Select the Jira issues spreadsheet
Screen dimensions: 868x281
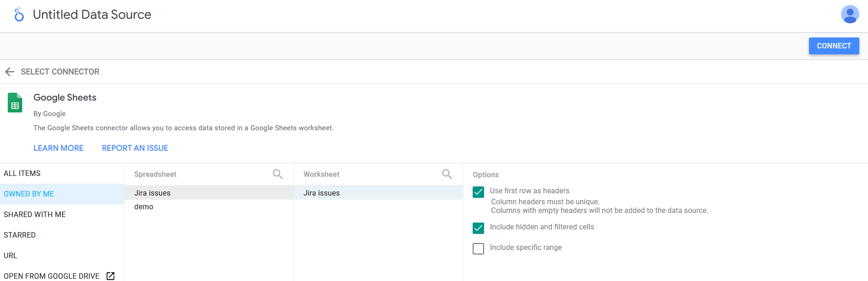209,193
